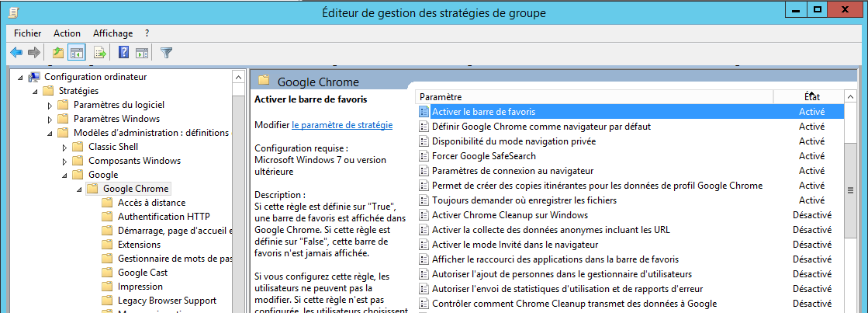868x313 pixels.
Task: Click the Activer Chrome Cleanup policy icon
Action: point(424,215)
